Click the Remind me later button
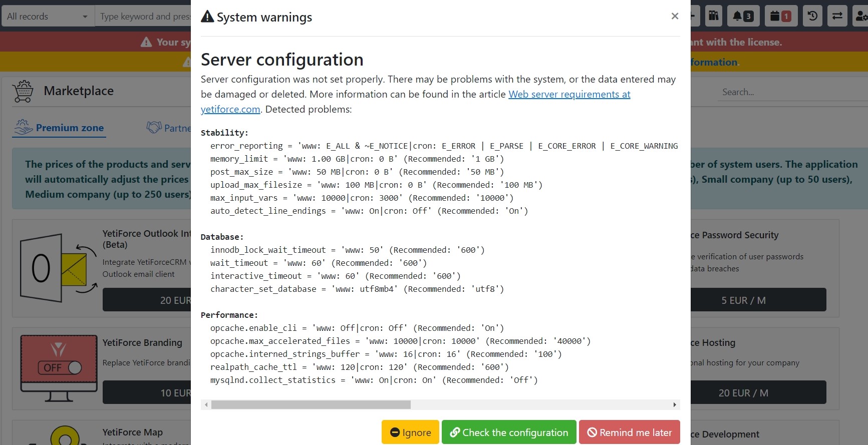This screenshot has height=445, width=868. coord(630,432)
